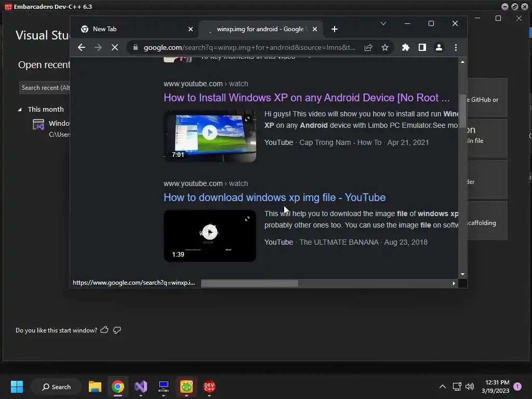Expand the 7:01 video preview with the corner icon
Image resolution: width=532 pixels, height=399 pixels.
[247, 119]
